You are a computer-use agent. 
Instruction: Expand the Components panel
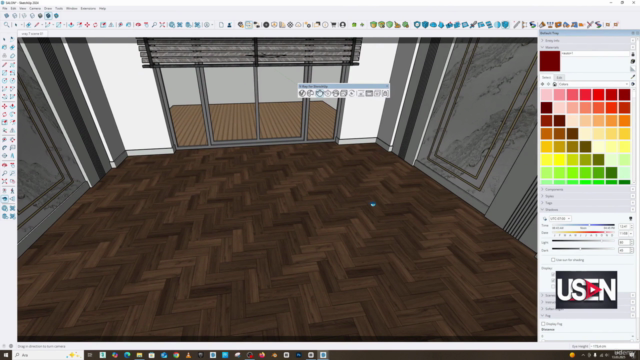[x=587, y=189]
